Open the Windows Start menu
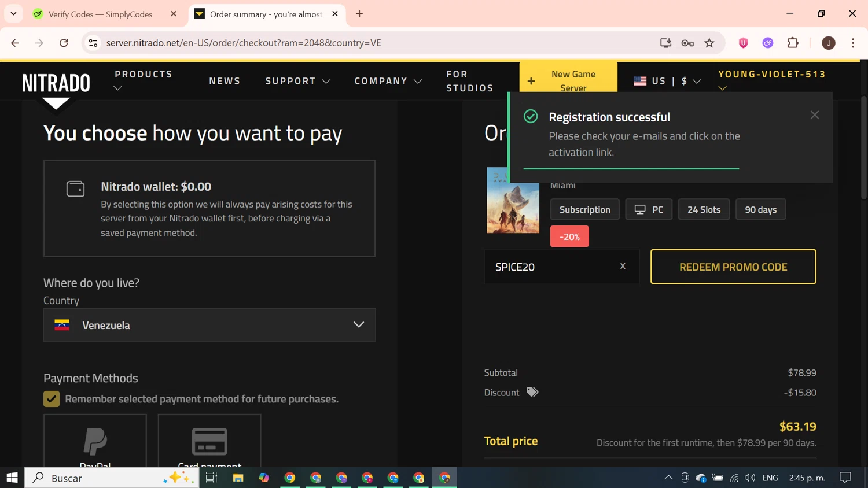Image resolution: width=868 pixels, height=488 pixels. coord(12,478)
